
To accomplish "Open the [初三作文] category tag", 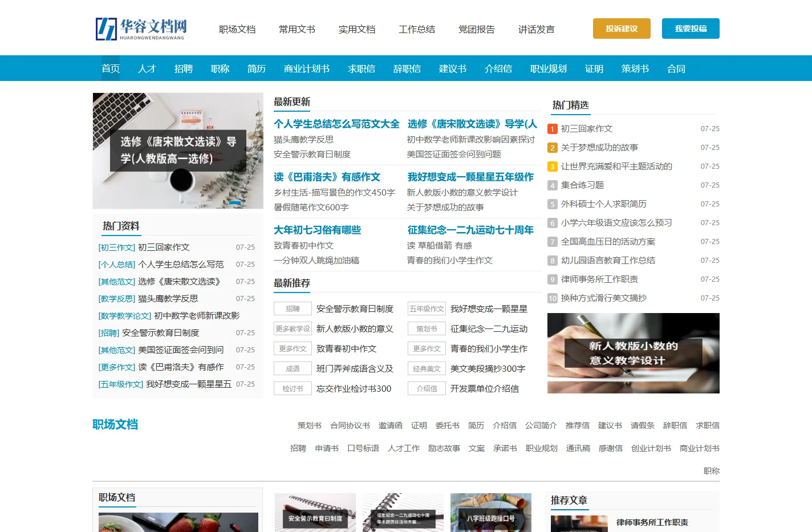I will (117, 247).
